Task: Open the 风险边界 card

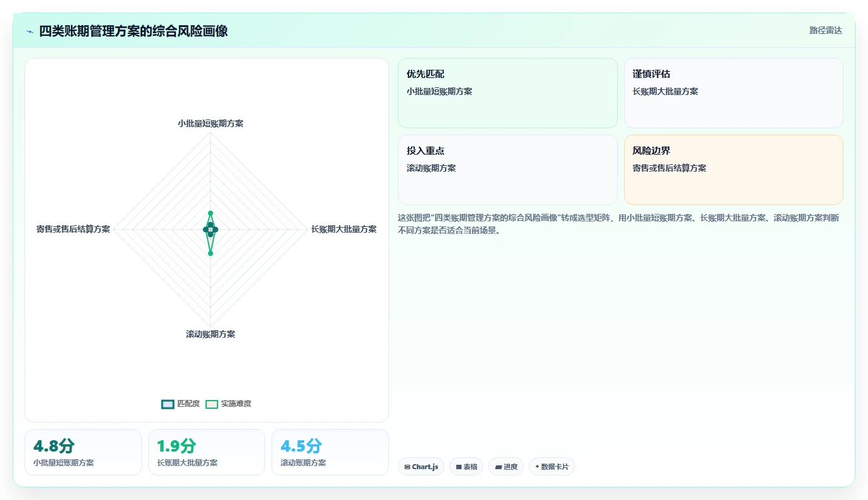Action: tap(733, 170)
